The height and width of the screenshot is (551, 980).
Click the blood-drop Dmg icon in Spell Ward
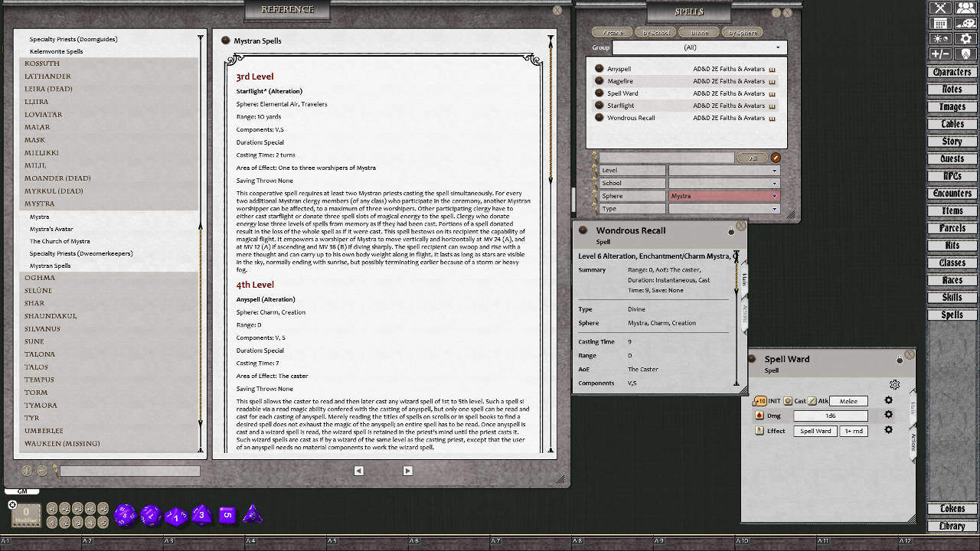[759, 415]
